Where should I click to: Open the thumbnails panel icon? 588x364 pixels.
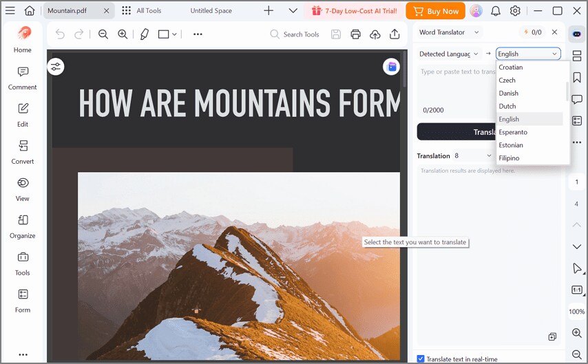click(577, 56)
